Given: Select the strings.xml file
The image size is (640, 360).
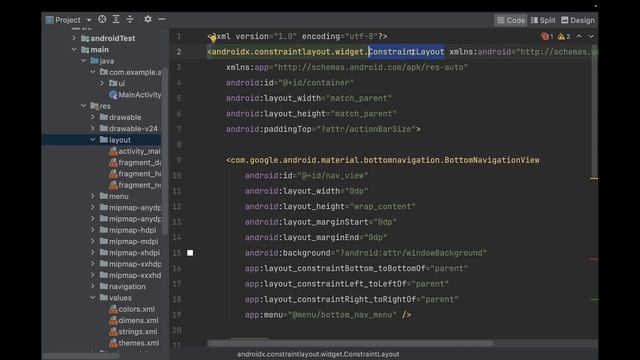Looking at the screenshot, I should coord(138,331).
